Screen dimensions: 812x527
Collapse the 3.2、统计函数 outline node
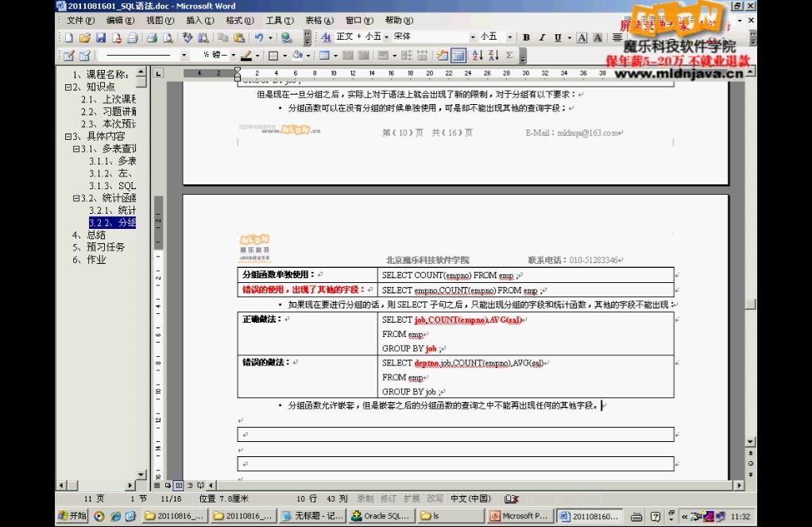[x=76, y=198]
